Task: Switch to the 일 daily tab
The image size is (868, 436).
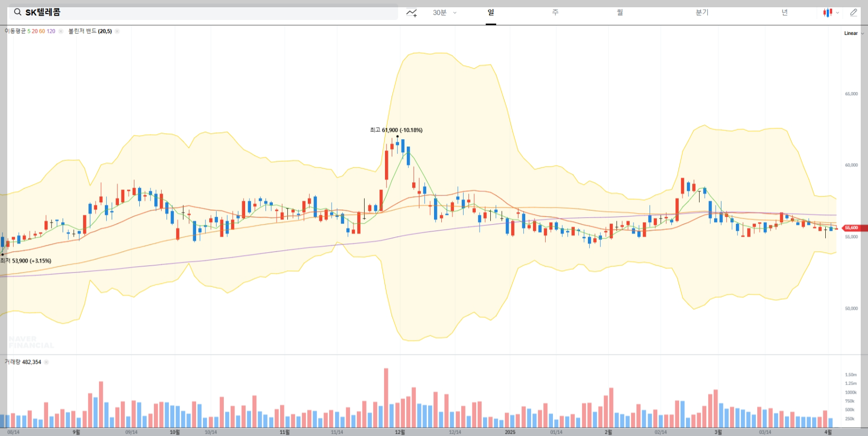Action: [x=491, y=13]
